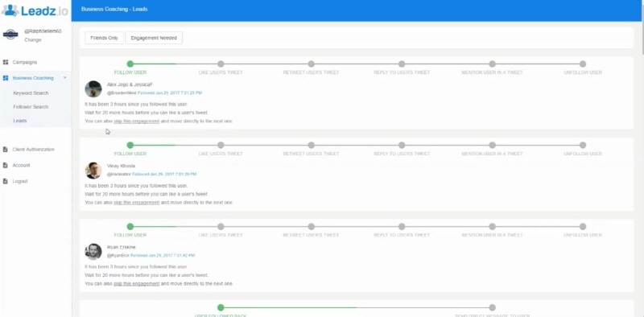
Task: Click Business Coaching dashboard icon
Action: click(6, 78)
